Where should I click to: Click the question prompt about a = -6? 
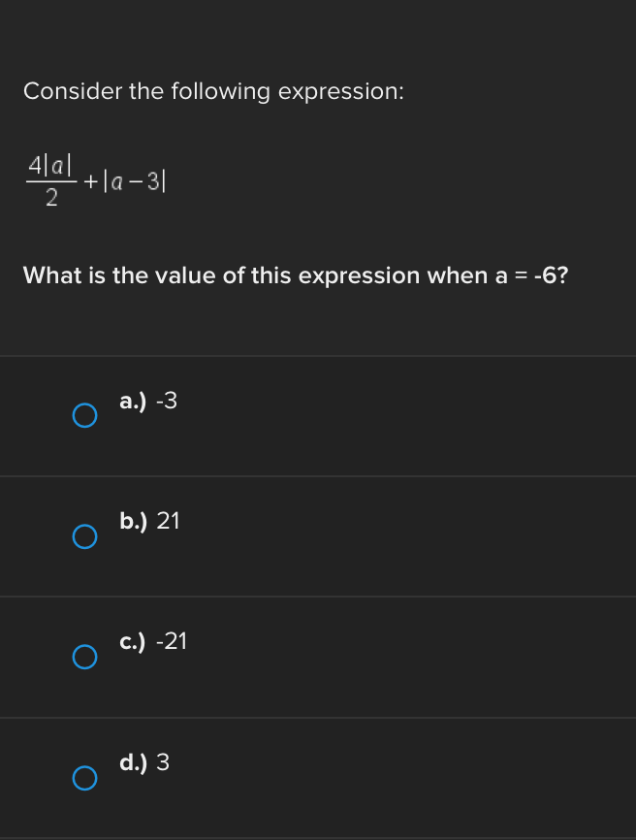click(x=293, y=275)
